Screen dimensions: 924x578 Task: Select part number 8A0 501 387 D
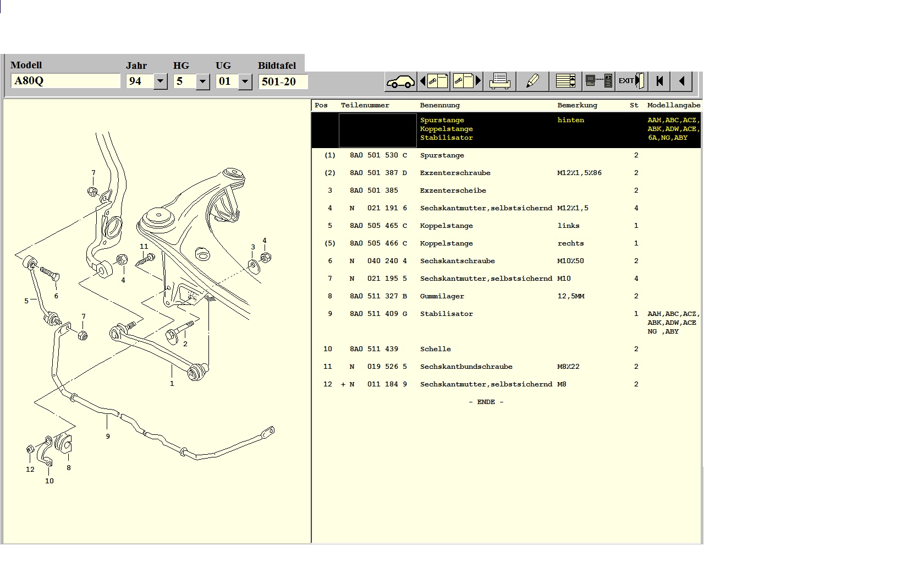(378, 173)
